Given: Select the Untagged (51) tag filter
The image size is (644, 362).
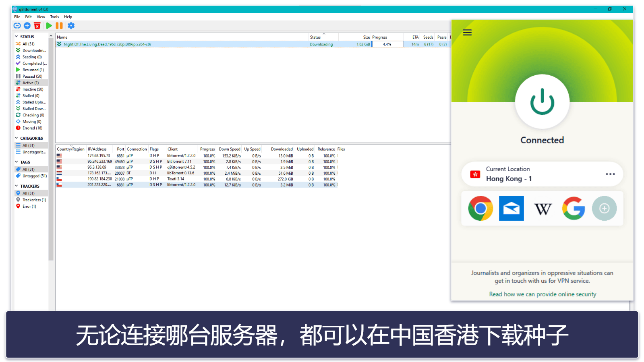Looking at the screenshot, I should [31, 176].
